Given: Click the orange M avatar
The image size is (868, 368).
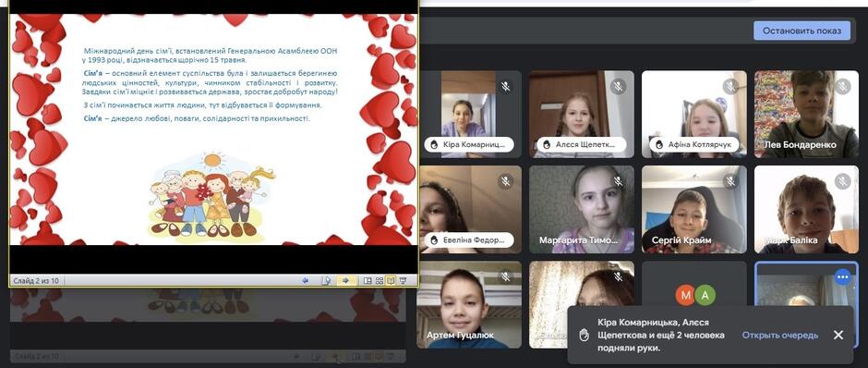Looking at the screenshot, I should click(x=685, y=295).
